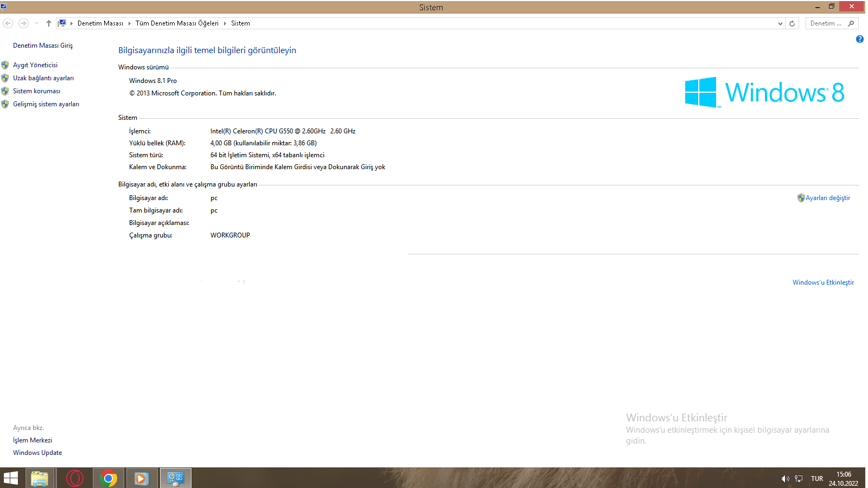Go back with the Back arrow button
The width and height of the screenshot is (868, 488).
point(8,23)
